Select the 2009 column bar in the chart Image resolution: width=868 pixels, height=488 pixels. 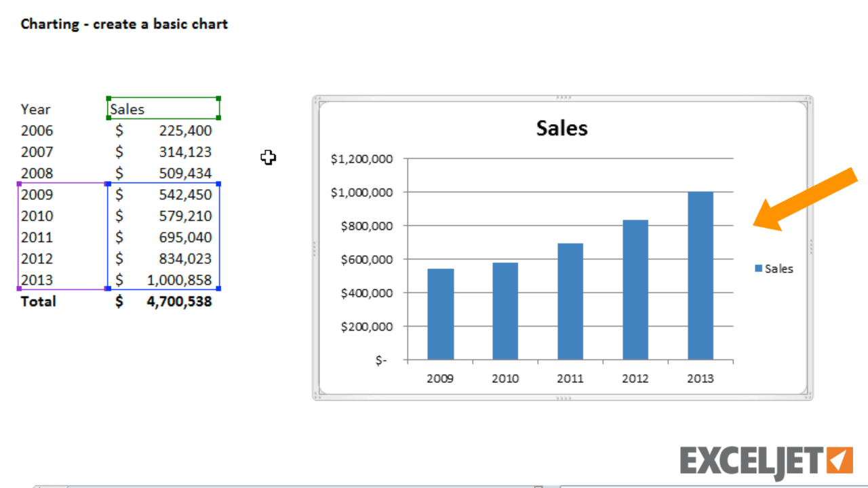[x=439, y=312]
